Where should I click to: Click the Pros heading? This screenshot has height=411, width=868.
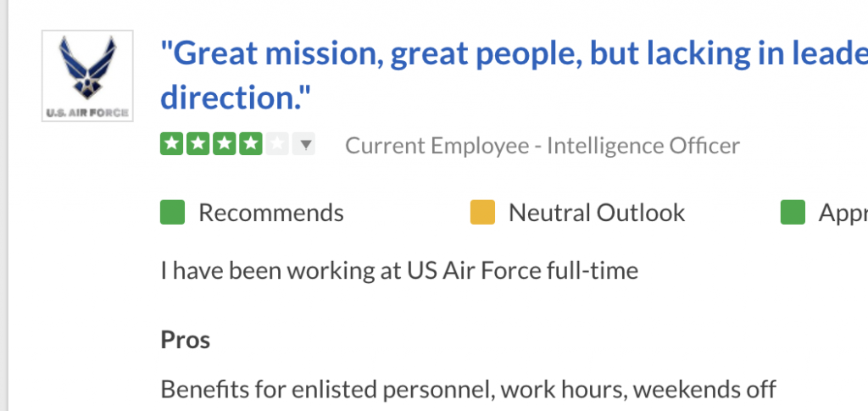click(x=186, y=340)
